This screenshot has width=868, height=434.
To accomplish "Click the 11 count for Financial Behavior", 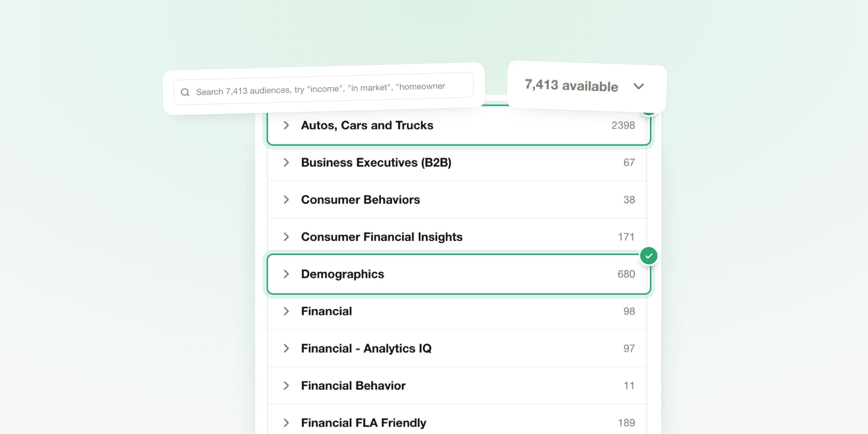I will [629, 386].
